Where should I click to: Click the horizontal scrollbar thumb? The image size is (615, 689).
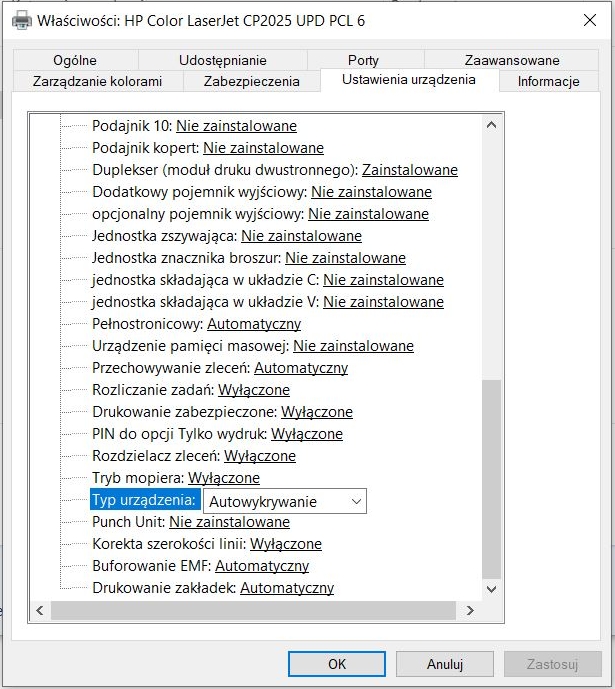point(253,610)
